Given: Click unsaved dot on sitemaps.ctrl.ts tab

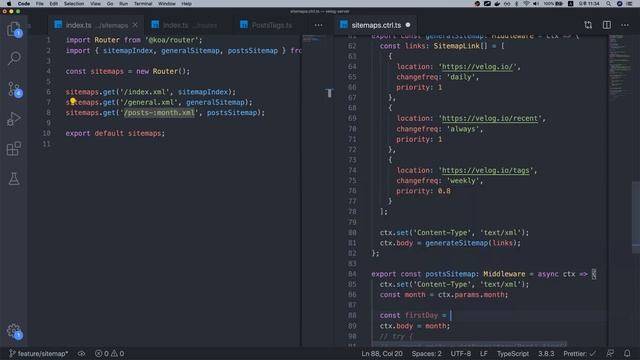Looking at the screenshot, I should (407, 25).
